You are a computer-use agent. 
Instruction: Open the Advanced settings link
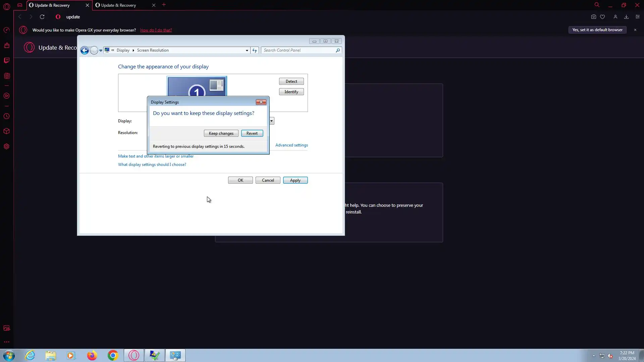pyautogui.click(x=291, y=145)
